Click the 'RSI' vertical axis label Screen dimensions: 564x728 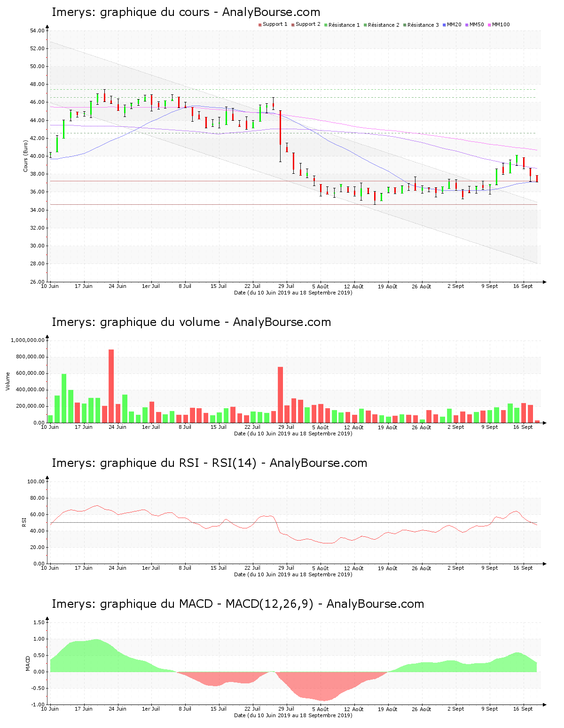tap(24, 522)
